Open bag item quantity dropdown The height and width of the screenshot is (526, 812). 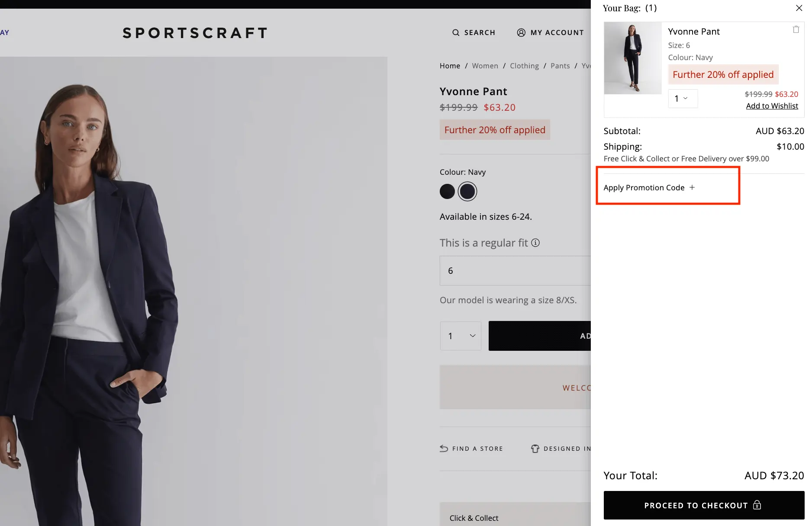683,99
